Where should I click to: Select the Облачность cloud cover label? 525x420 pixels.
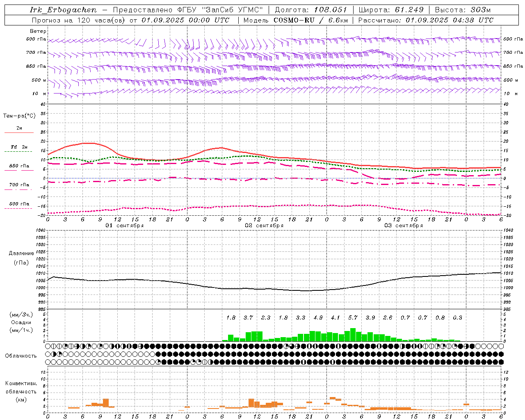pyautogui.click(x=21, y=356)
